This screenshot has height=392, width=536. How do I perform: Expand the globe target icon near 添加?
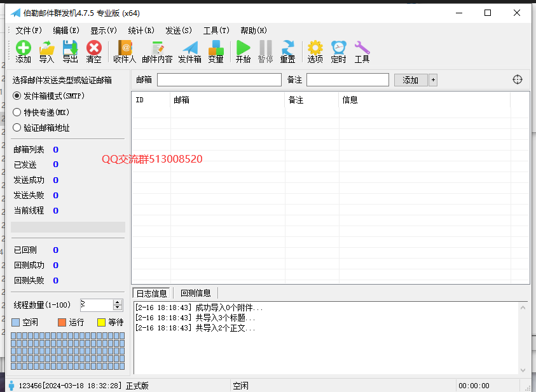pos(517,79)
